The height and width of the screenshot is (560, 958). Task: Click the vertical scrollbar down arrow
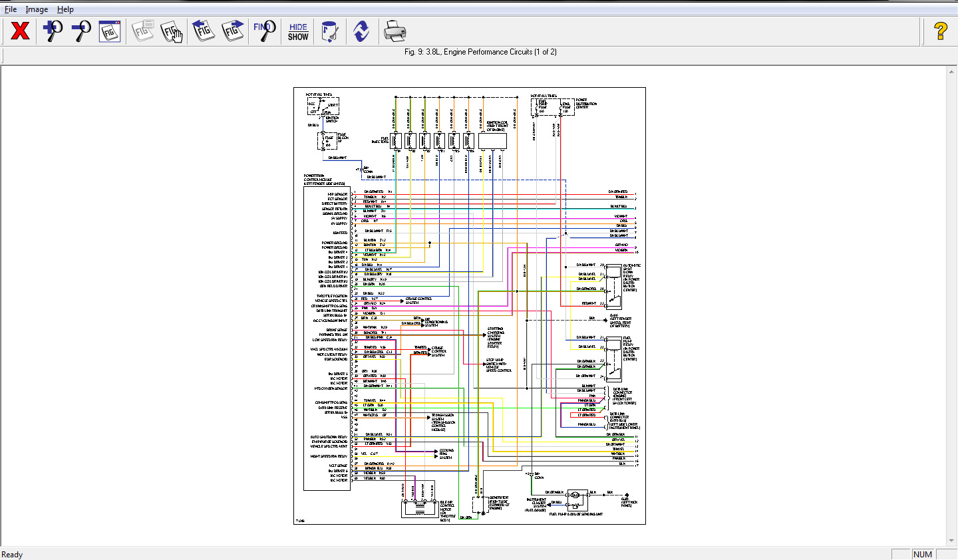[951, 541]
